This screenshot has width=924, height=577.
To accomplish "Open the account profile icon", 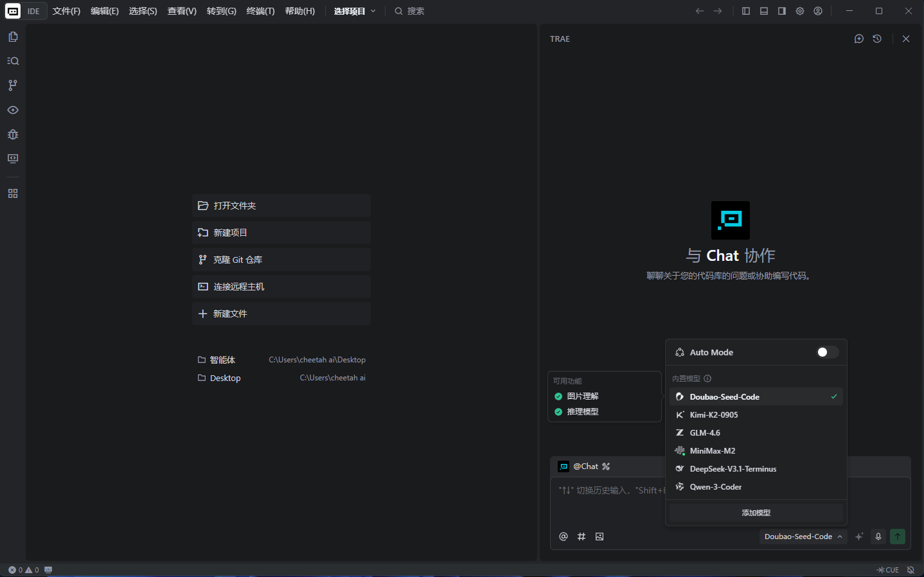I will [x=818, y=11].
